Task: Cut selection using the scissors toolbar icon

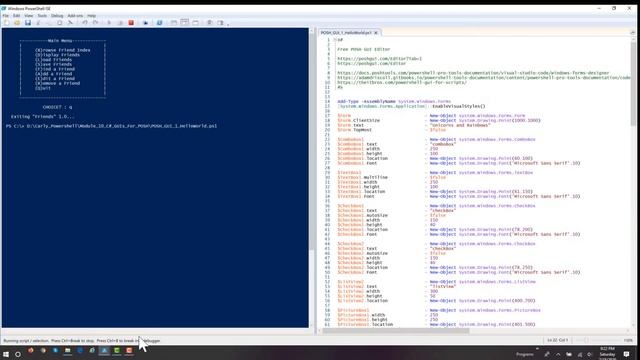Action: pyautogui.click(x=38, y=22)
